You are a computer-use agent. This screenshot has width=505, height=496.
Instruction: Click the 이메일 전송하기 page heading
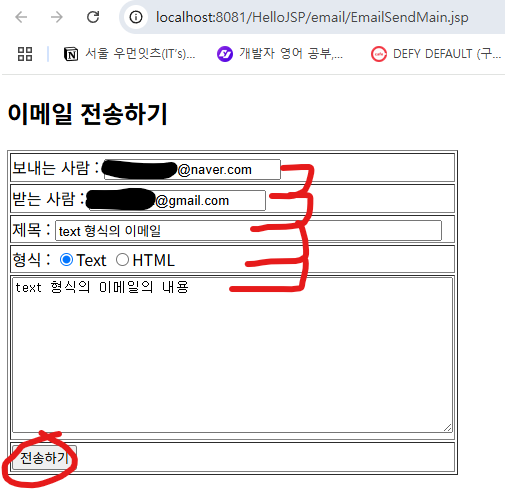87,114
